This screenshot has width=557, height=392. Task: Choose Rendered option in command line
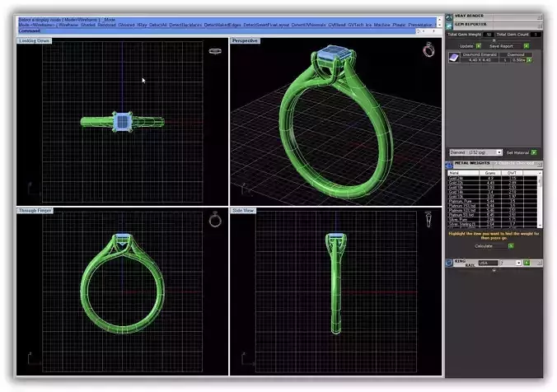(x=106, y=26)
